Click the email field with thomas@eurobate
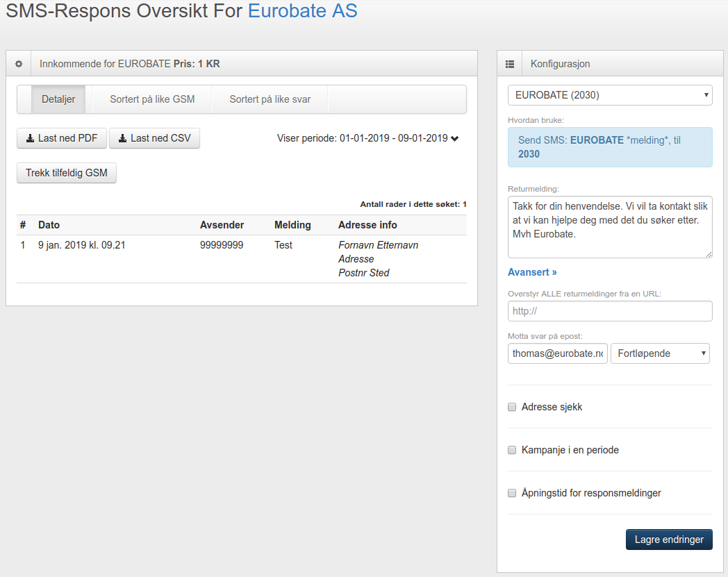 (558, 353)
